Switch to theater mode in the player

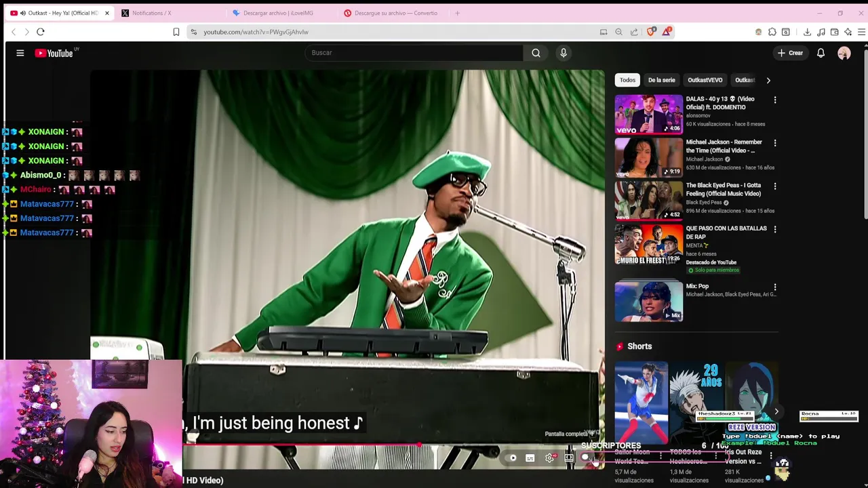click(x=569, y=458)
